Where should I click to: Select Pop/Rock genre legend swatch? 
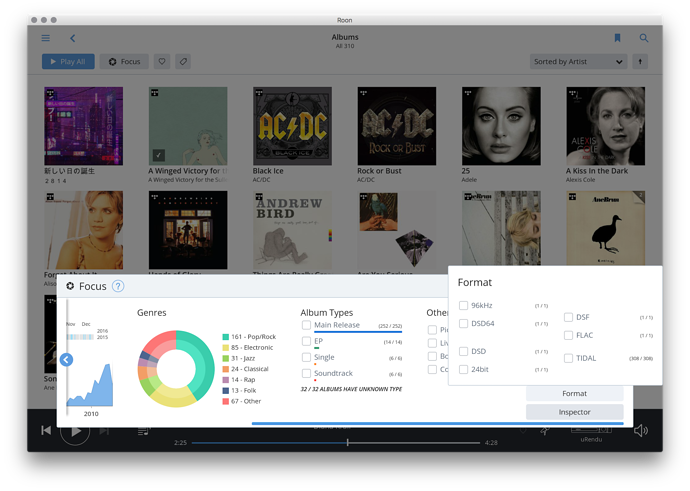226,337
